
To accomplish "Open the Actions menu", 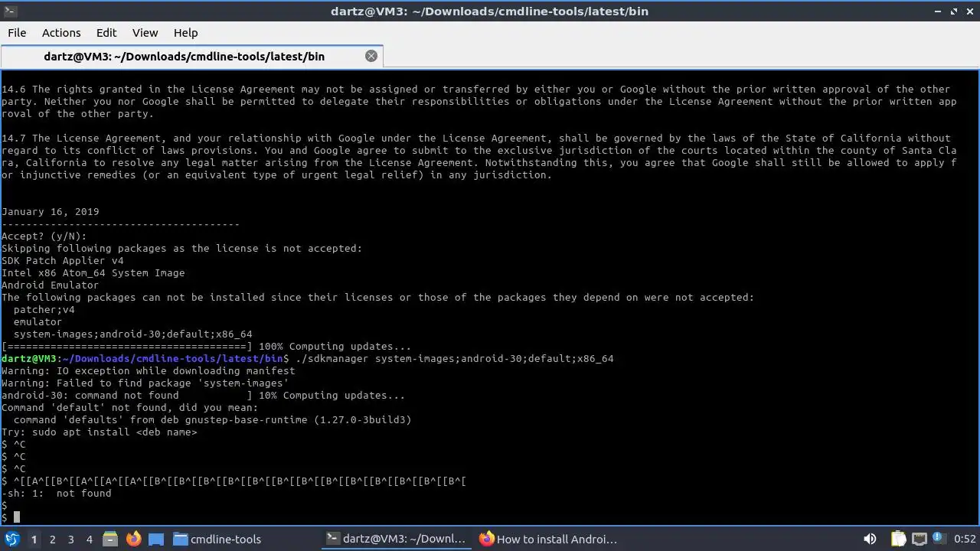I will [x=61, y=33].
